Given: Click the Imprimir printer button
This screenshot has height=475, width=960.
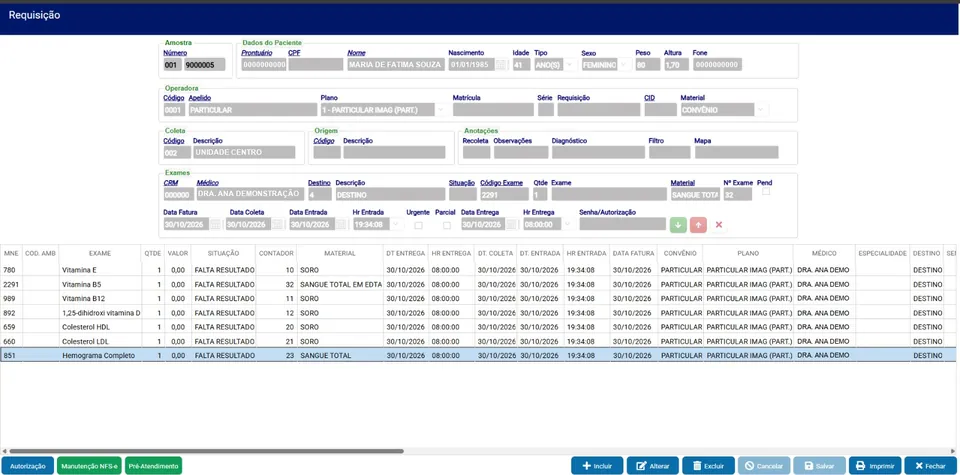Looking at the screenshot, I should coord(875,466).
